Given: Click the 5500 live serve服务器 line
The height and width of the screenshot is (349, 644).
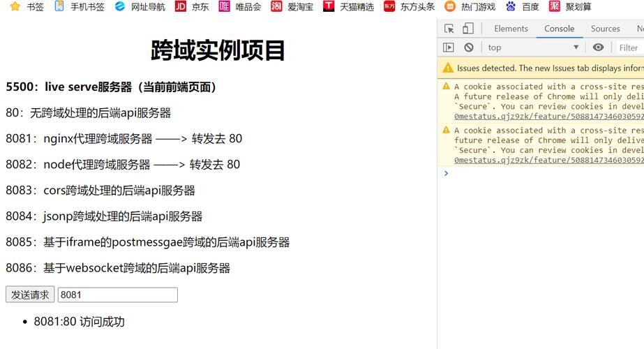Looking at the screenshot, I should (x=112, y=87).
